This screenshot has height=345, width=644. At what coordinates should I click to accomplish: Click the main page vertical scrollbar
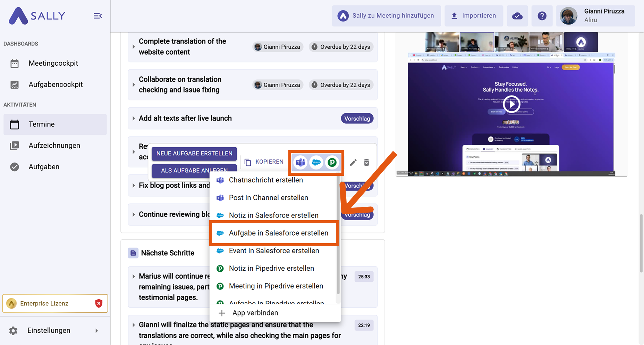coord(641,243)
